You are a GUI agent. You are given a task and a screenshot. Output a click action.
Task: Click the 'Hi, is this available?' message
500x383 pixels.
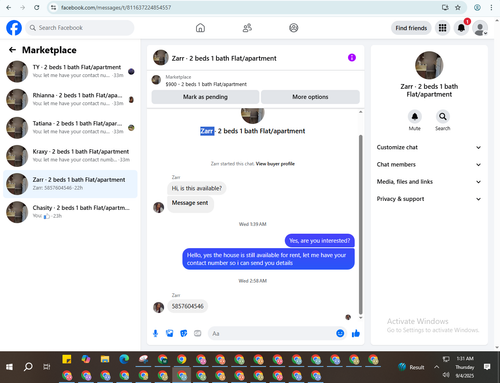[x=197, y=188]
